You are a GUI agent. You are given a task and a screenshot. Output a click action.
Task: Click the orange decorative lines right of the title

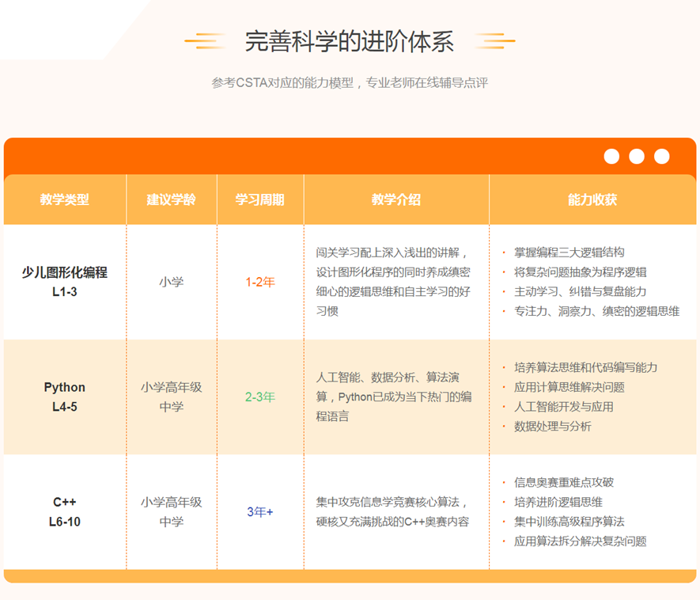point(496,41)
